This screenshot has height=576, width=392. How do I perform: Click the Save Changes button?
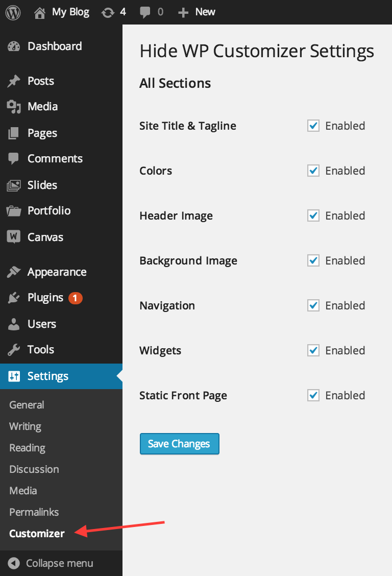[180, 444]
